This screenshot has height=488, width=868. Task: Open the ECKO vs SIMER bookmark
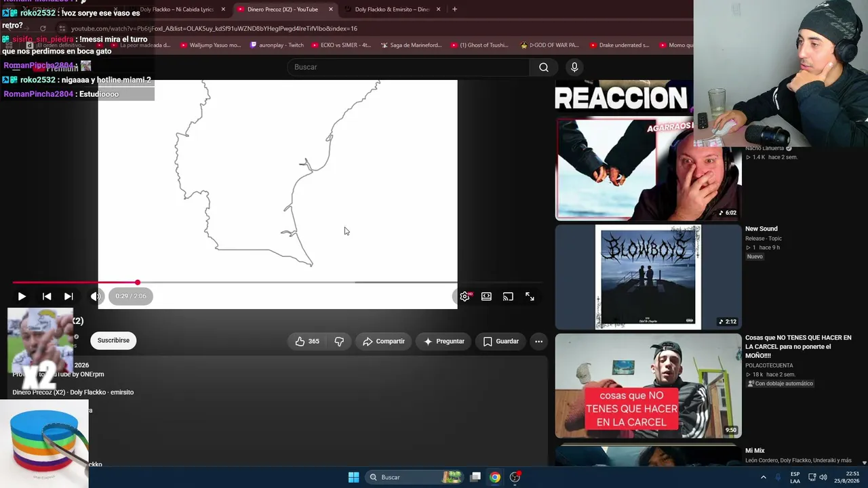click(x=342, y=45)
